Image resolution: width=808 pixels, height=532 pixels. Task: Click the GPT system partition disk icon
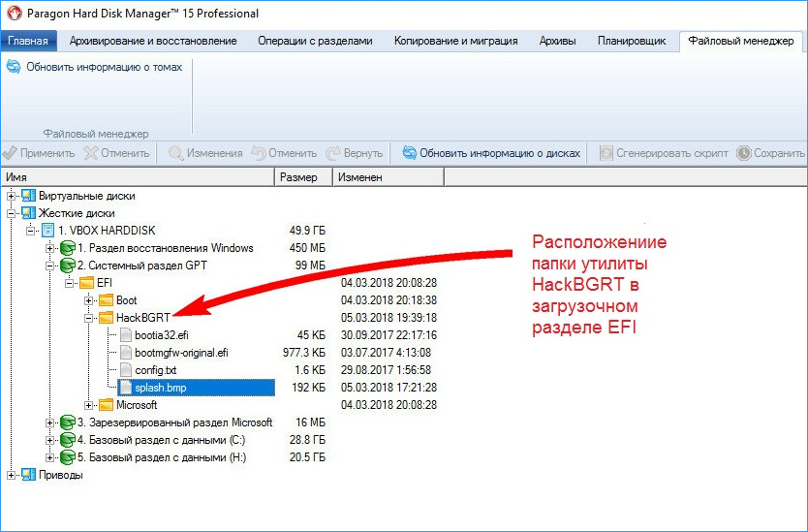[x=68, y=266]
